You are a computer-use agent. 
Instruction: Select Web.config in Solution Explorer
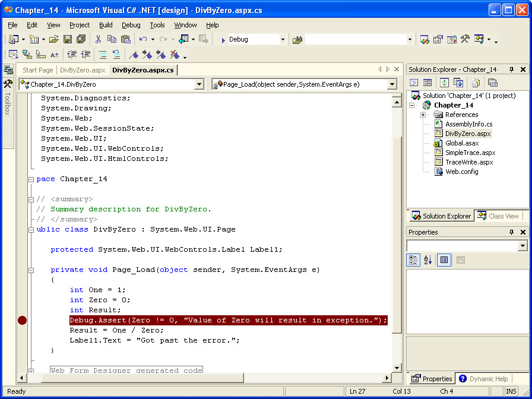[461, 172]
